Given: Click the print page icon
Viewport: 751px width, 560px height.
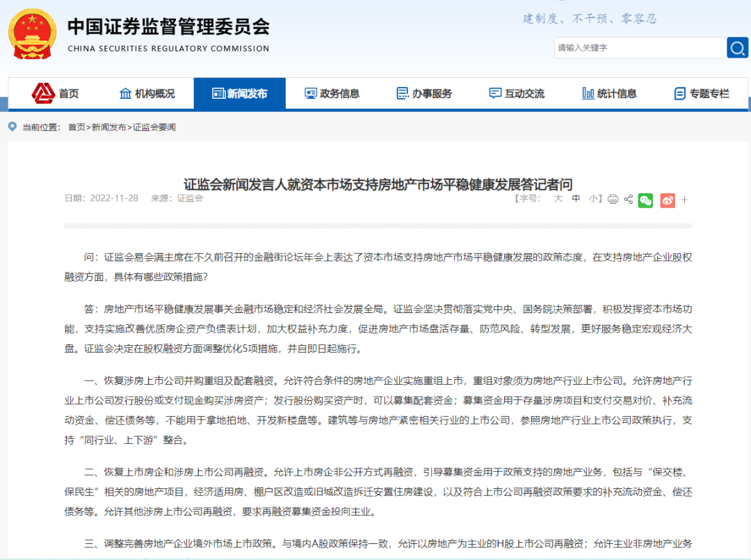Looking at the screenshot, I should (x=613, y=199).
